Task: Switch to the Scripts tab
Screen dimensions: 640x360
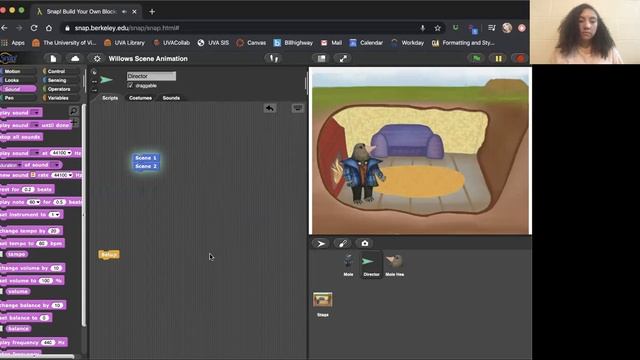Action: [x=110, y=98]
